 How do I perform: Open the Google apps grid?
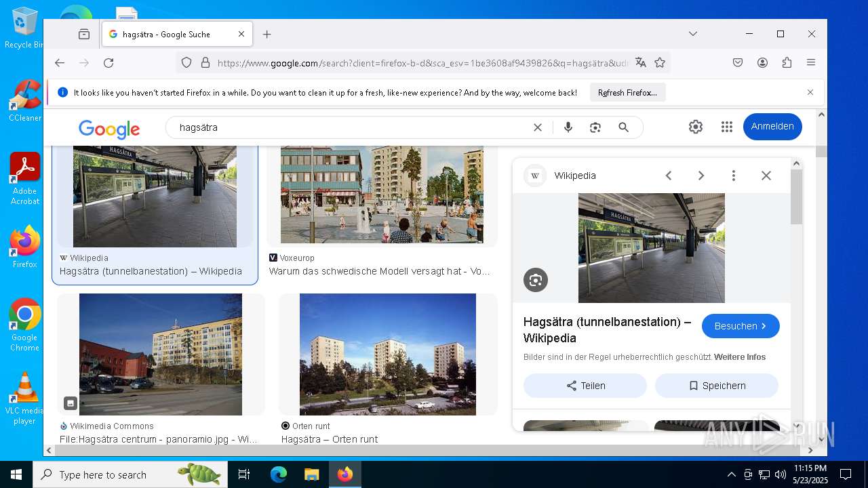click(x=727, y=127)
